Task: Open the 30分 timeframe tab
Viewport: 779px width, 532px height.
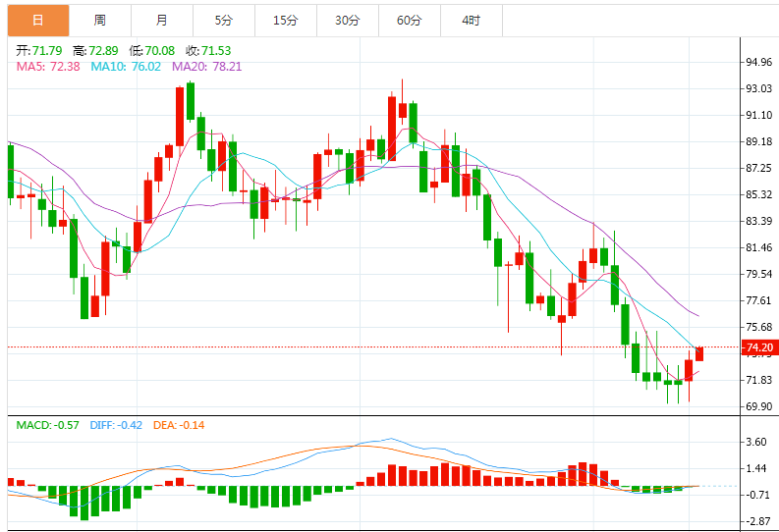Action: click(x=348, y=21)
